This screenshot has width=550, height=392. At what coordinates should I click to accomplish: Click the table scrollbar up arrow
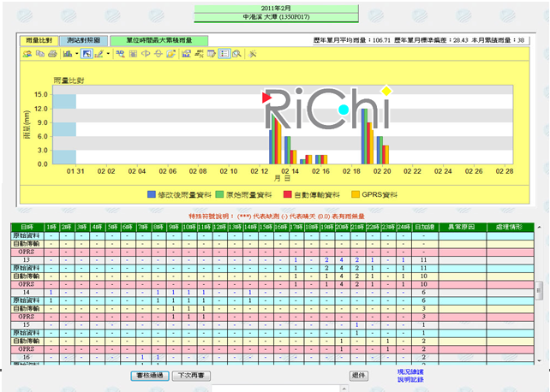click(x=539, y=228)
